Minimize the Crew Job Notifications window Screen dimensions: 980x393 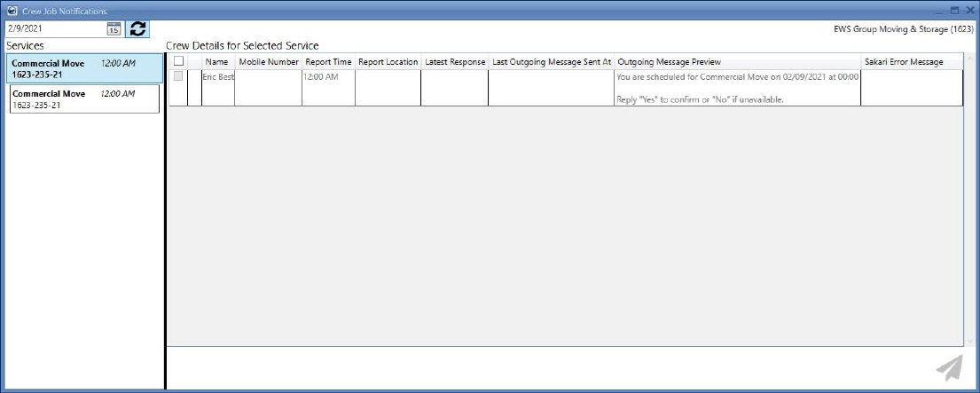click(x=940, y=10)
